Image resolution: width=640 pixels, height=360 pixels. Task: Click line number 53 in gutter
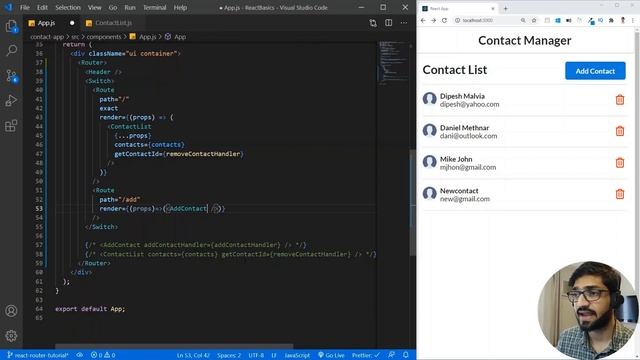(x=39, y=209)
